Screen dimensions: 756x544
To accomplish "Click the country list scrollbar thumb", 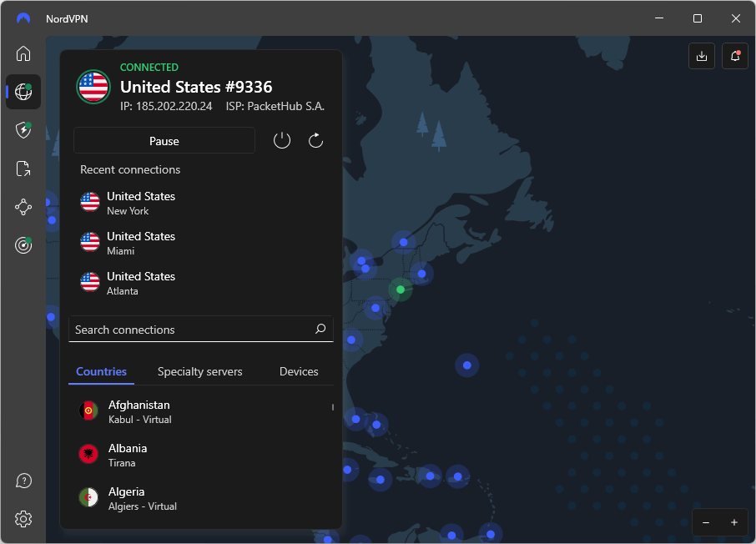I will (333, 407).
